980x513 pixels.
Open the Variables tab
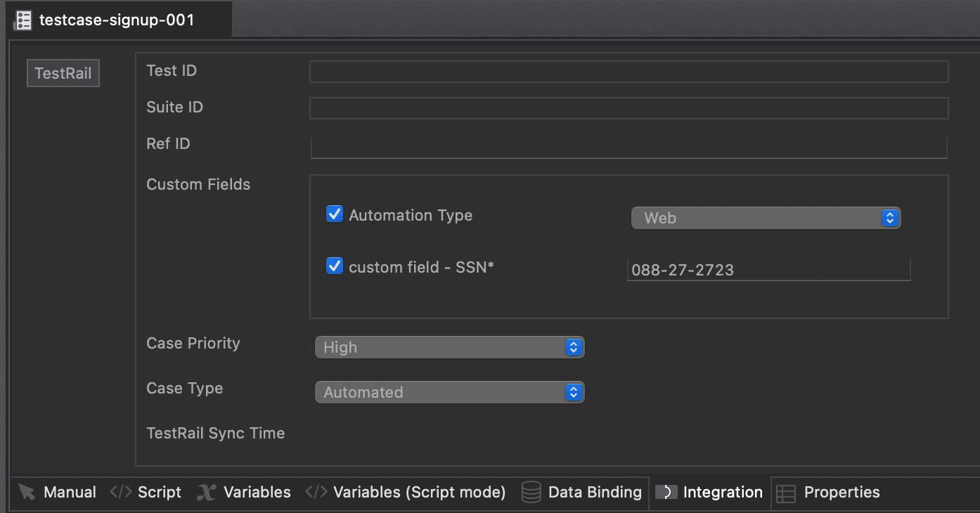pyautogui.click(x=244, y=493)
